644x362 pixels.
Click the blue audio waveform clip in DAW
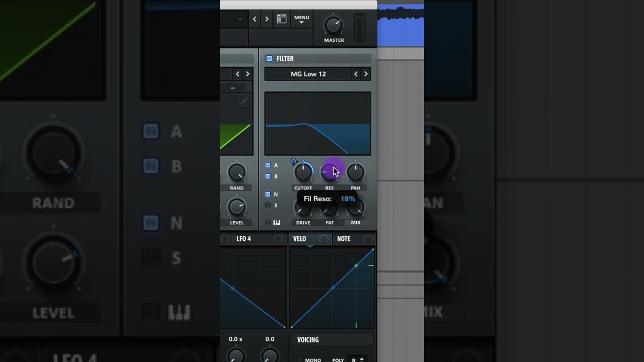pos(400,26)
